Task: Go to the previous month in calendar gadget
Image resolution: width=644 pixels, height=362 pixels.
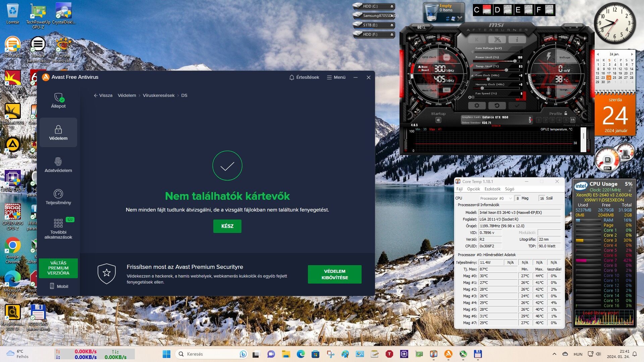Action: (597, 54)
